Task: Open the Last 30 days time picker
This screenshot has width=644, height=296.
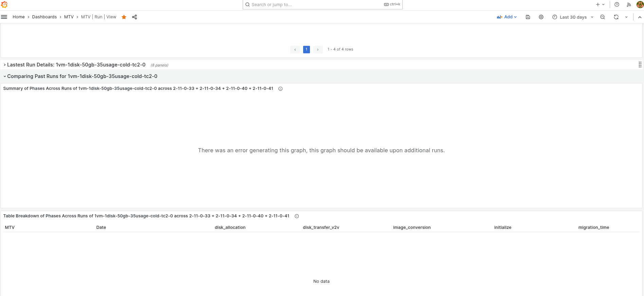Action: [573, 17]
